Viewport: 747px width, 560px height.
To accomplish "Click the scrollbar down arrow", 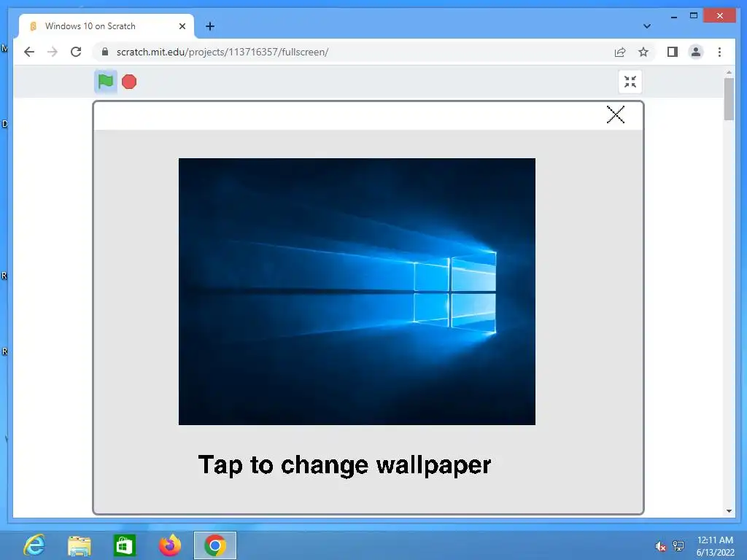I will [x=729, y=511].
